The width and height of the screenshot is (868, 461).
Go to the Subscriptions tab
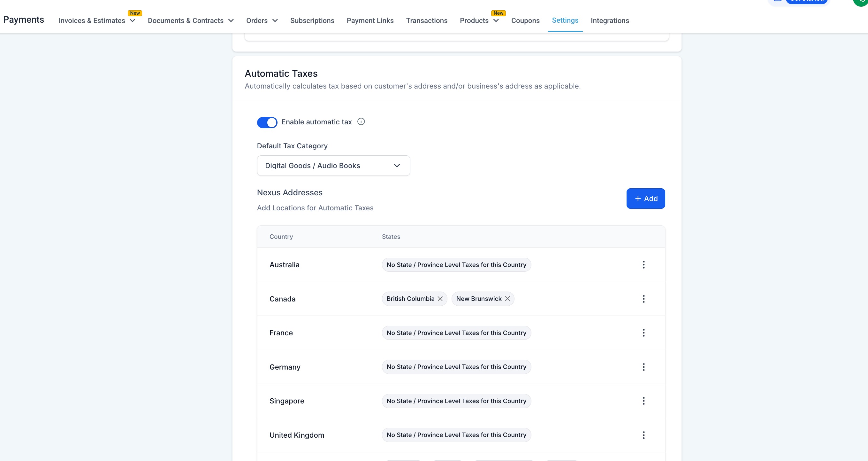(x=312, y=20)
